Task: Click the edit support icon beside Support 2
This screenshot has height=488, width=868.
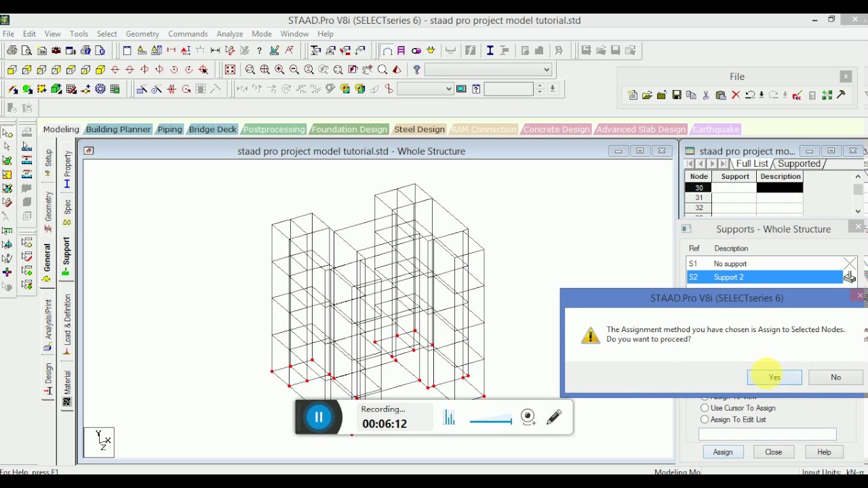Action: pyautogui.click(x=850, y=277)
